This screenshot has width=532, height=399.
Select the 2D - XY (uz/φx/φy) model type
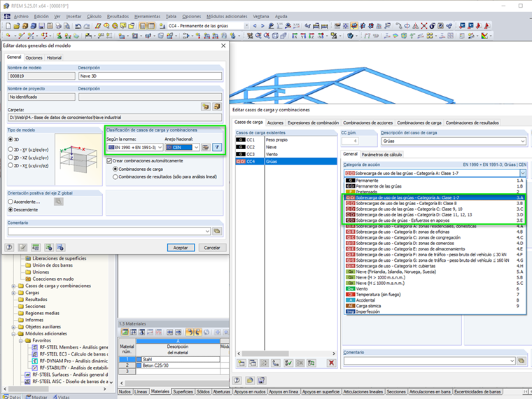tap(10, 149)
